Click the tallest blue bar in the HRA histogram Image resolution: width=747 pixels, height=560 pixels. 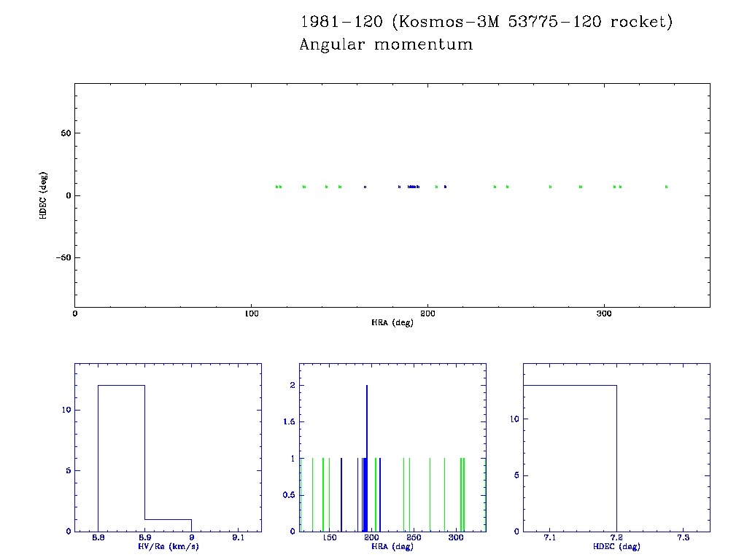pos(367,458)
